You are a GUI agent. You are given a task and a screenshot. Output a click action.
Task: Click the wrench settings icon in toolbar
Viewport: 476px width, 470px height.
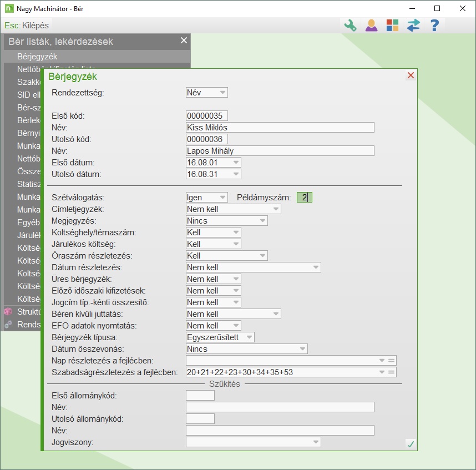(350, 26)
